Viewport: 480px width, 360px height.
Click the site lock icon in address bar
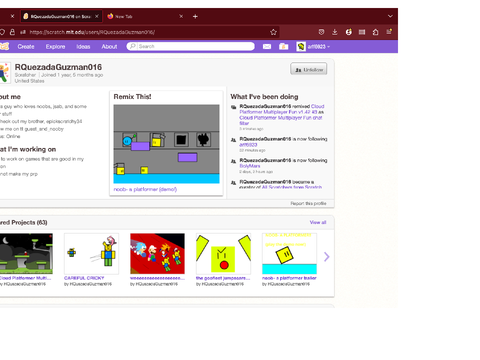pyautogui.click(x=12, y=32)
